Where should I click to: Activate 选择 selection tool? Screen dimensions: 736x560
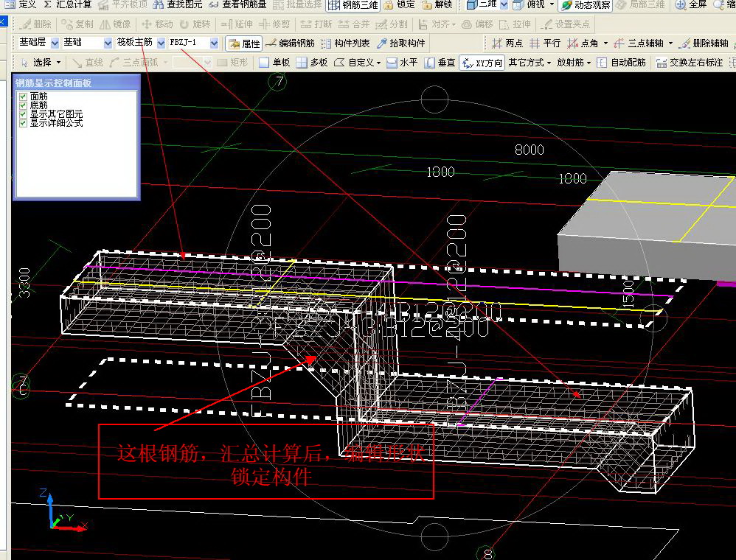(36, 63)
